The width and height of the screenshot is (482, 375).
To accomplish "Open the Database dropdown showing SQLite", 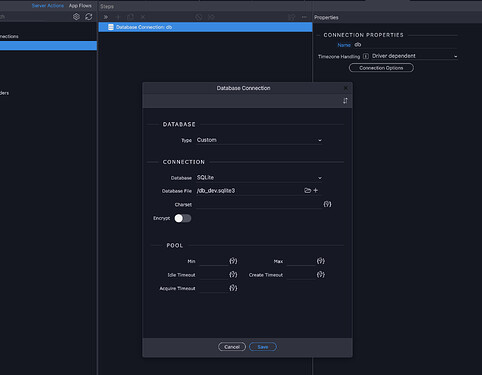I will click(259, 178).
